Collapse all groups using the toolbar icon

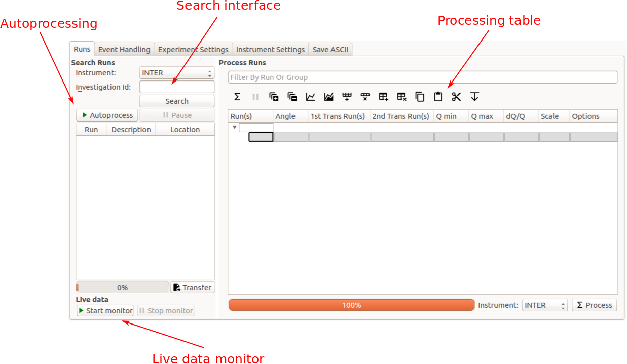292,97
